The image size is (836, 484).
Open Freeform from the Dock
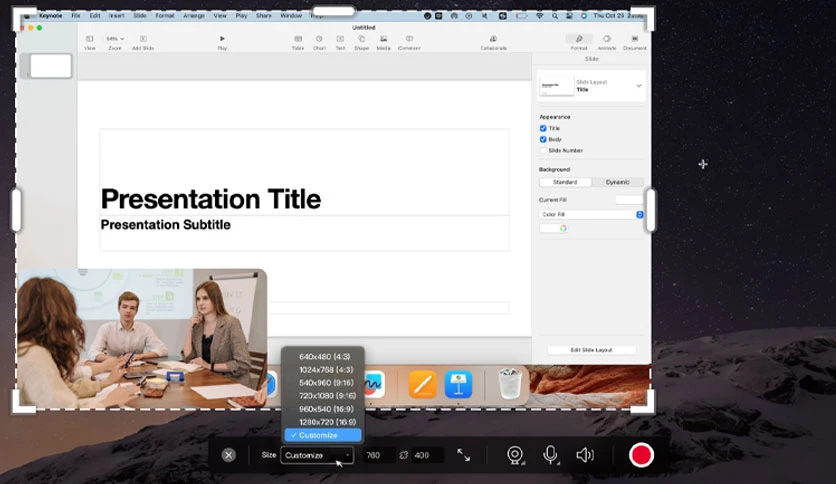pos(375,384)
